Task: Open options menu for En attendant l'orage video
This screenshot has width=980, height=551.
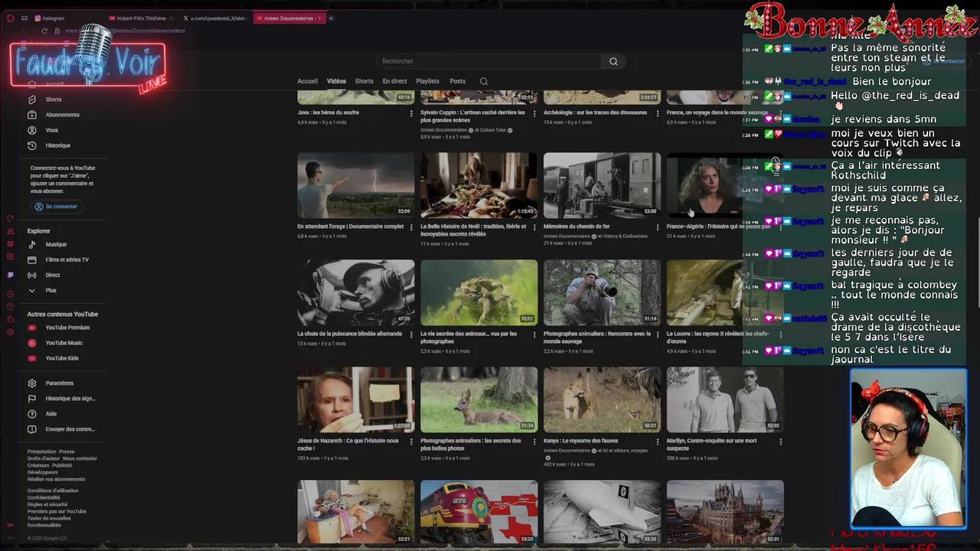Action: [x=411, y=227]
